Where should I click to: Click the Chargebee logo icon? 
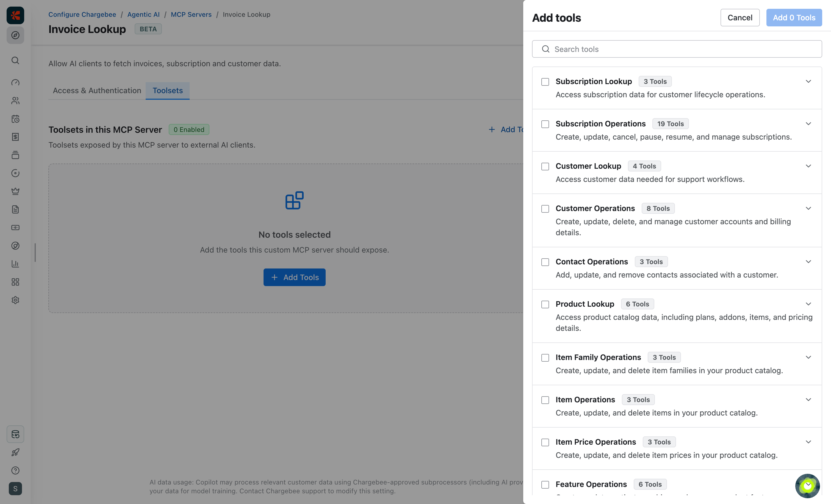coord(15,15)
